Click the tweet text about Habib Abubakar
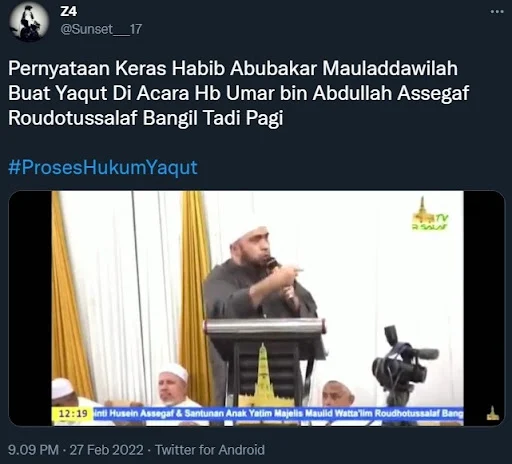This screenshot has width=512, height=464. pyautogui.click(x=239, y=93)
